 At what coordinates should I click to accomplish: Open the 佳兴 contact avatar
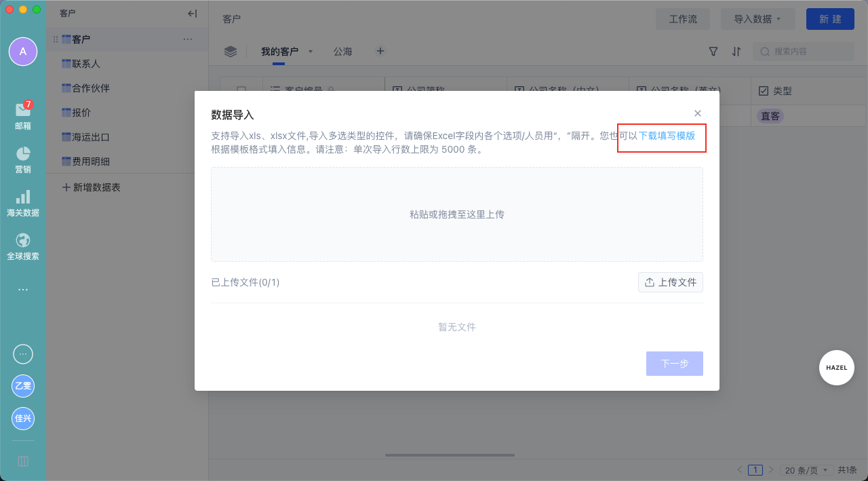[x=23, y=418]
